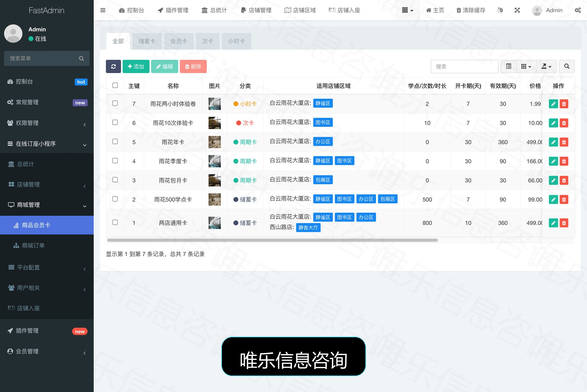Click the table 搜索 input field

tap(464, 66)
